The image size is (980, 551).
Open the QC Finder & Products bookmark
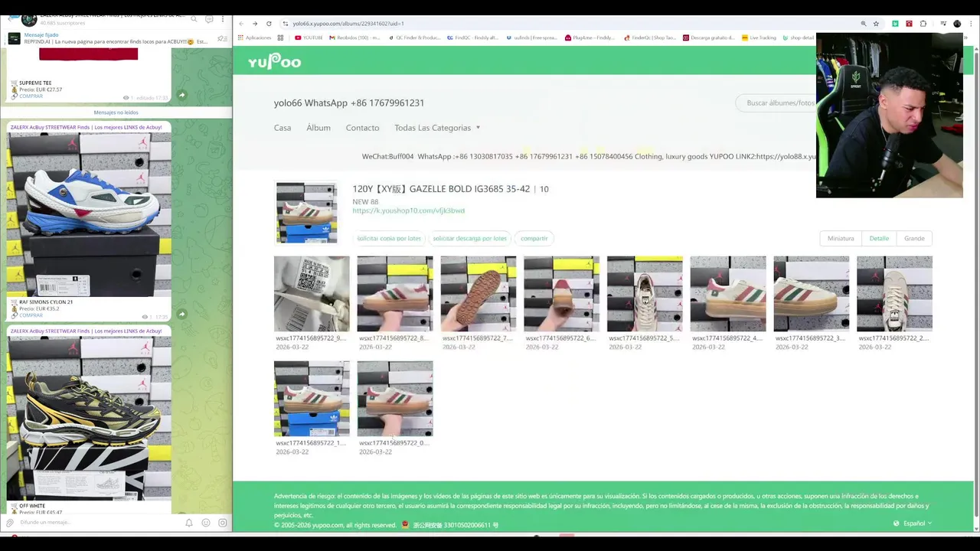(415, 37)
